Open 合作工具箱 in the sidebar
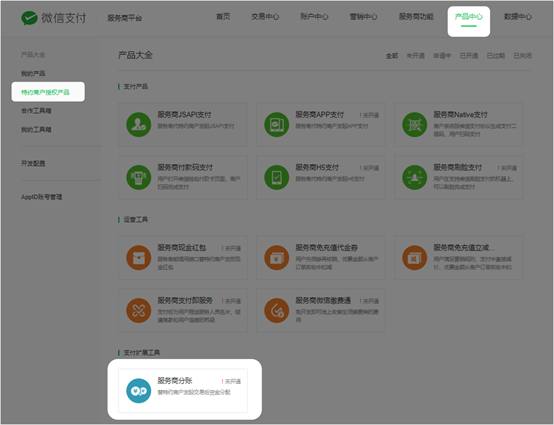Screen dimensions: 554x425 pos(36,111)
